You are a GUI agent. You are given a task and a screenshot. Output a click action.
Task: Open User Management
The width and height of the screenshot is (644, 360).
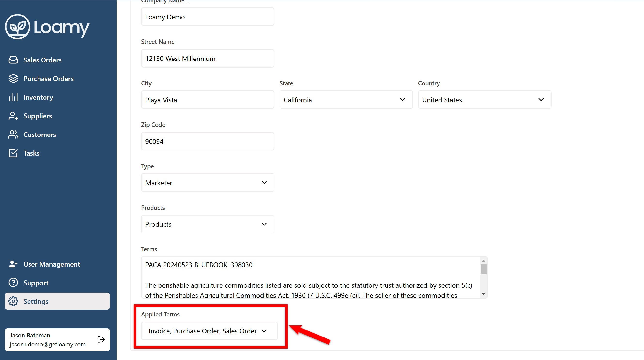coord(57,264)
